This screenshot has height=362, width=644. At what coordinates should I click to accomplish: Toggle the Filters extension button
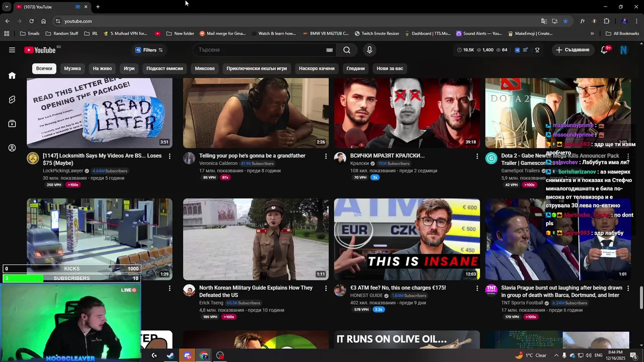click(149, 50)
